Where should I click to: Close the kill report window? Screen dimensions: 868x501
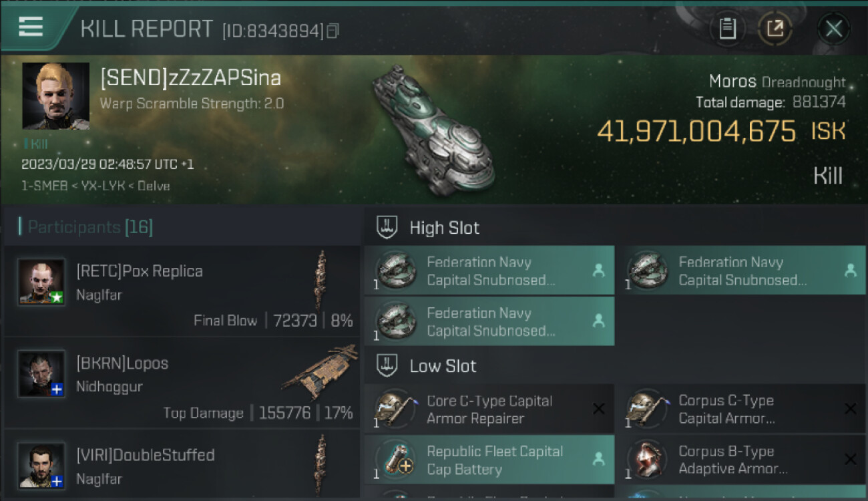point(833,29)
